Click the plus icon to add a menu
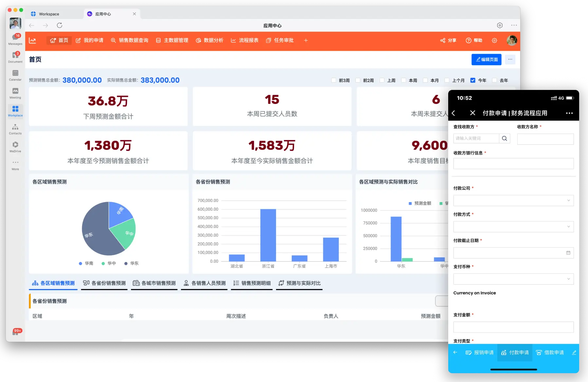Viewport: 588px width, 382px height. [306, 41]
